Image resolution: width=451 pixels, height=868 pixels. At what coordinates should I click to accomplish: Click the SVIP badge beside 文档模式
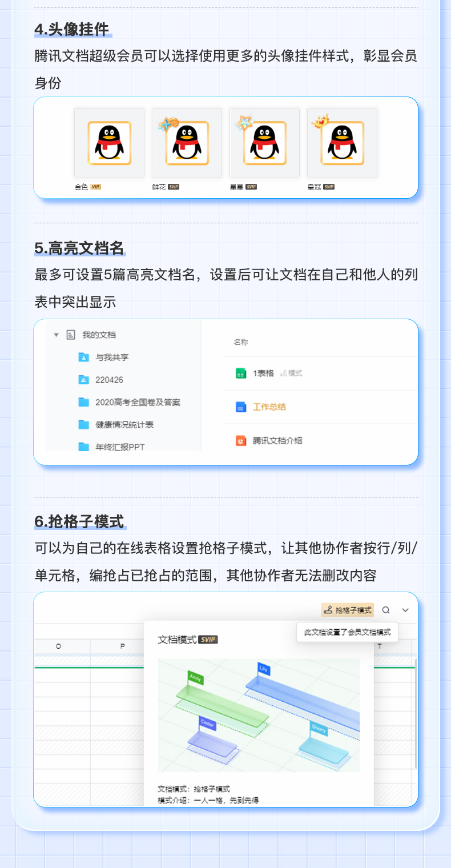208,640
